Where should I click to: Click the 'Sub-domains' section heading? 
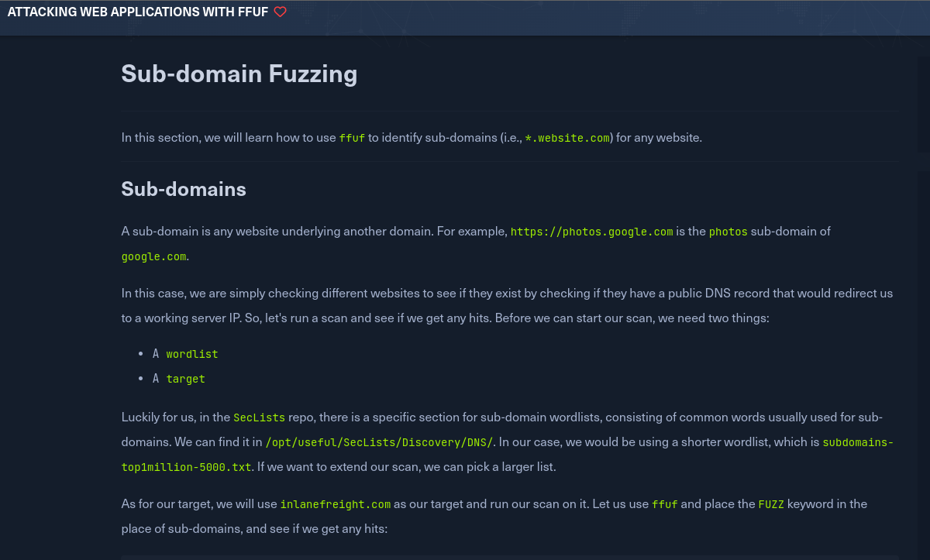click(x=184, y=189)
